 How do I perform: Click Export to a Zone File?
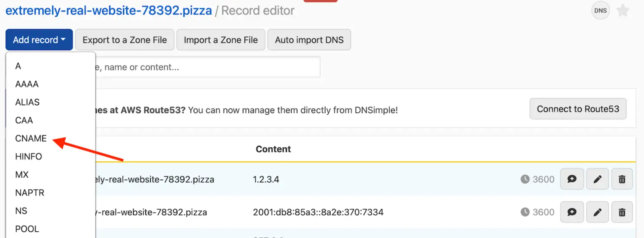coord(125,40)
